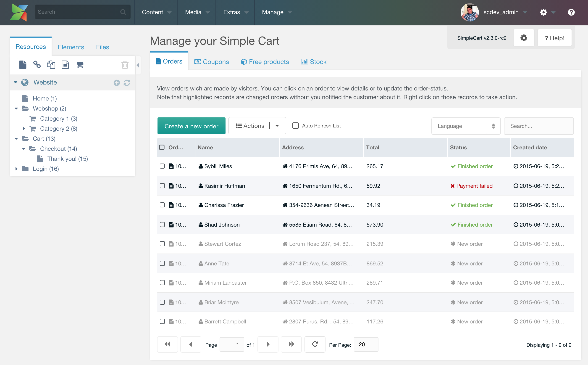Go to the last orders page
This screenshot has width=588, height=365.
[x=291, y=344]
